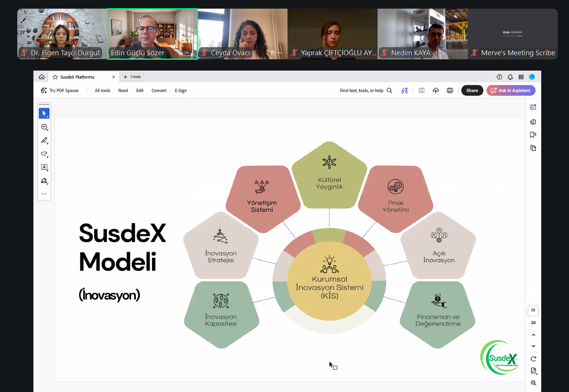Viewport: 569px width, 392px height.
Task: Choose the Fill and Sign pen tool
Action: coord(44,181)
